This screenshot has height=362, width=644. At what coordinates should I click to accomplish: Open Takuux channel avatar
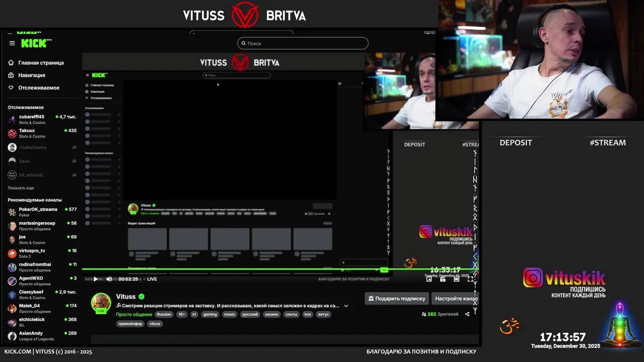click(x=12, y=133)
